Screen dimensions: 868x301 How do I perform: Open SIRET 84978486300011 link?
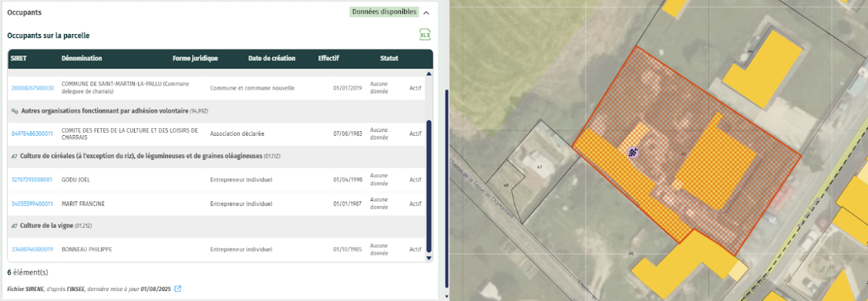click(32, 134)
